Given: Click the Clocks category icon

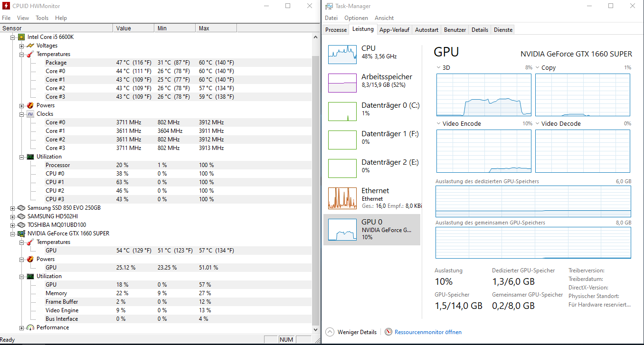Looking at the screenshot, I should tap(30, 114).
